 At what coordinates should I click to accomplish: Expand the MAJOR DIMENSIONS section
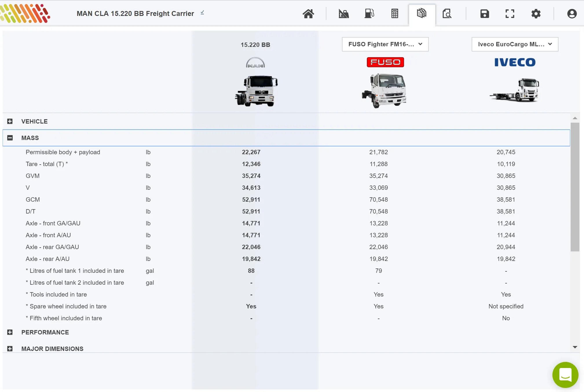coord(10,349)
